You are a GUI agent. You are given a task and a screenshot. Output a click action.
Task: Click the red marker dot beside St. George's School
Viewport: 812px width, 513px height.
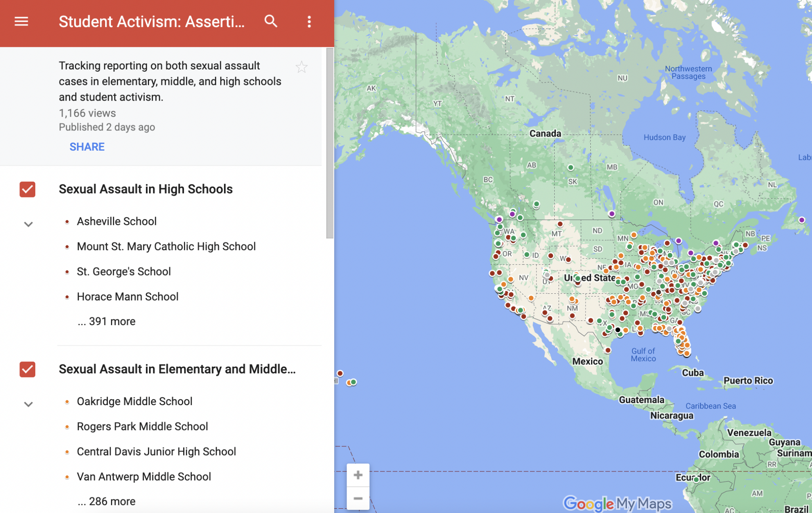pyautogui.click(x=67, y=272)
